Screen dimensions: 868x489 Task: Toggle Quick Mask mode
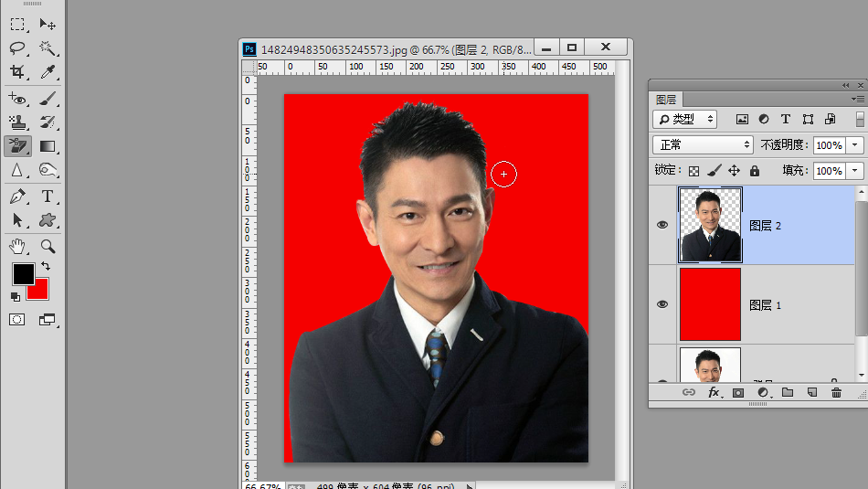tap(17, 320)
